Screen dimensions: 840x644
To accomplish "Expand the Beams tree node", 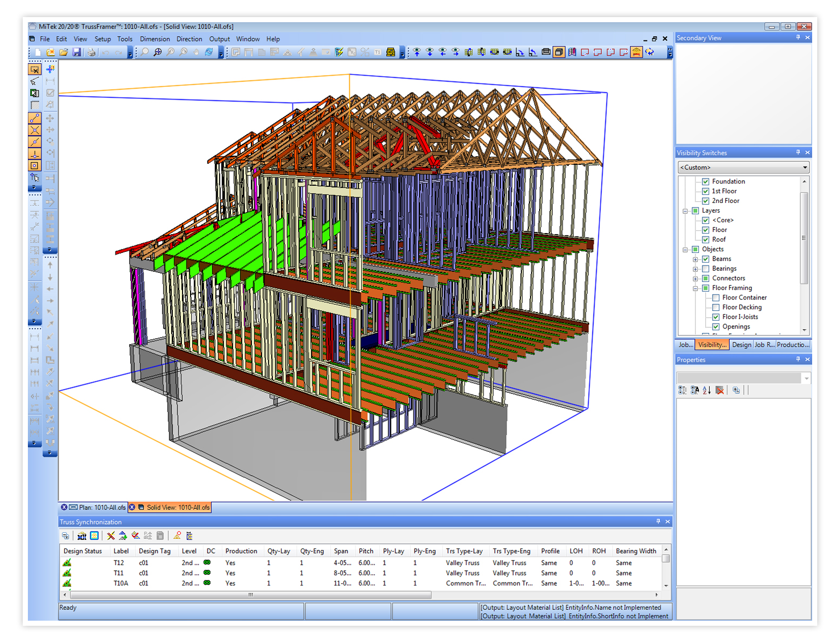I will [x=695, y=259].
